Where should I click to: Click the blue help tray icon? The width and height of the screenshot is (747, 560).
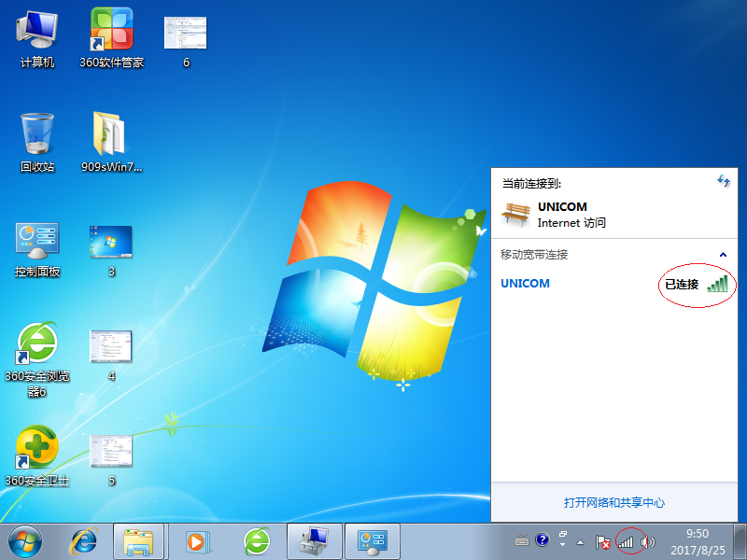point(543,540)
